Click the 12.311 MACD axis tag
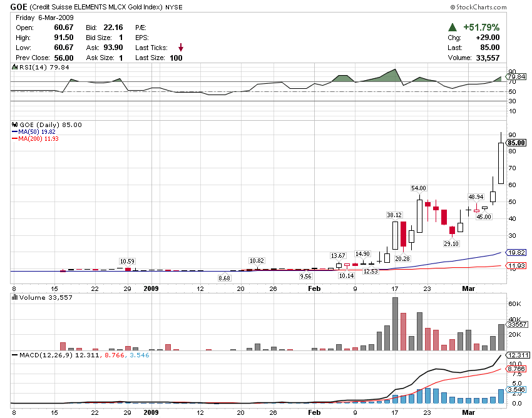532x418 pixels. point(518,355)
